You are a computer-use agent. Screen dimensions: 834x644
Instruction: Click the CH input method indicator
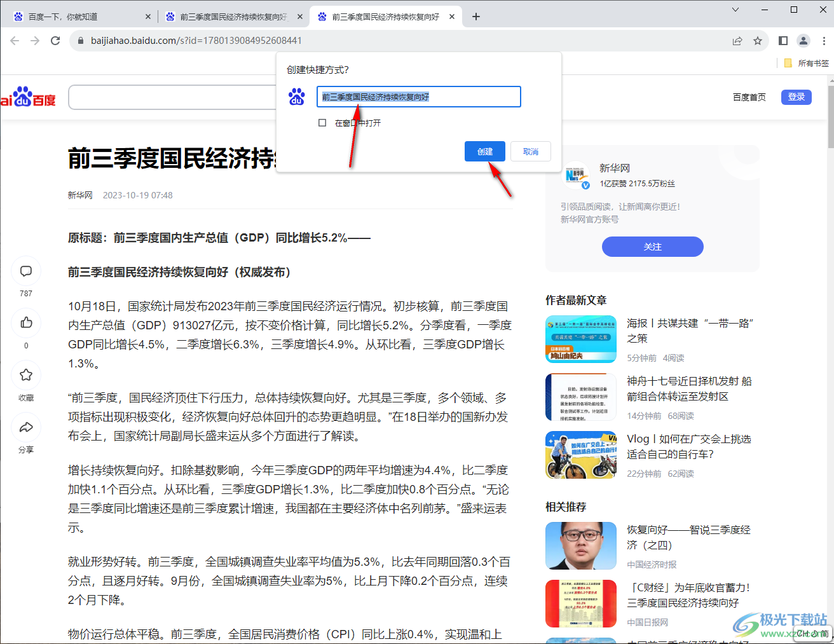pos(812,633)
